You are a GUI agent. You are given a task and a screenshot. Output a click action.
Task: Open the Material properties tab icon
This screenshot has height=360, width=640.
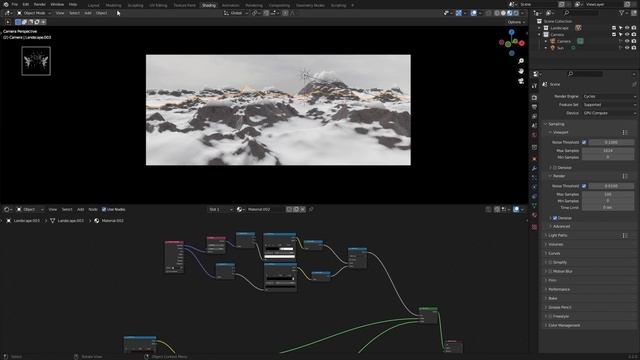(x=534, y=216)
